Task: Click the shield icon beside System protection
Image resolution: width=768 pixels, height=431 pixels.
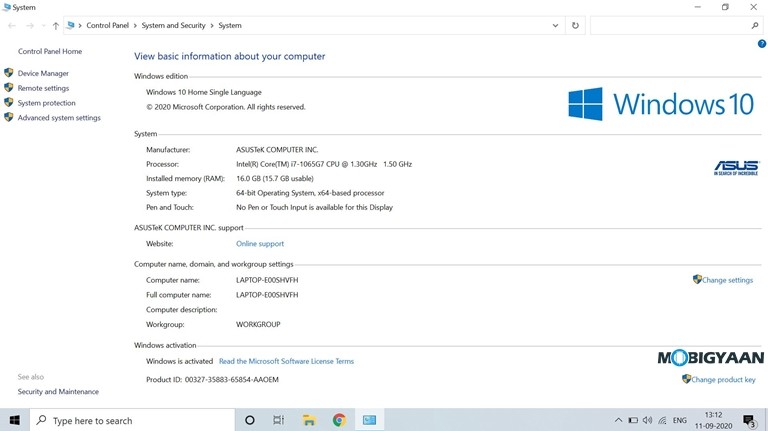Action: (9, 102)
